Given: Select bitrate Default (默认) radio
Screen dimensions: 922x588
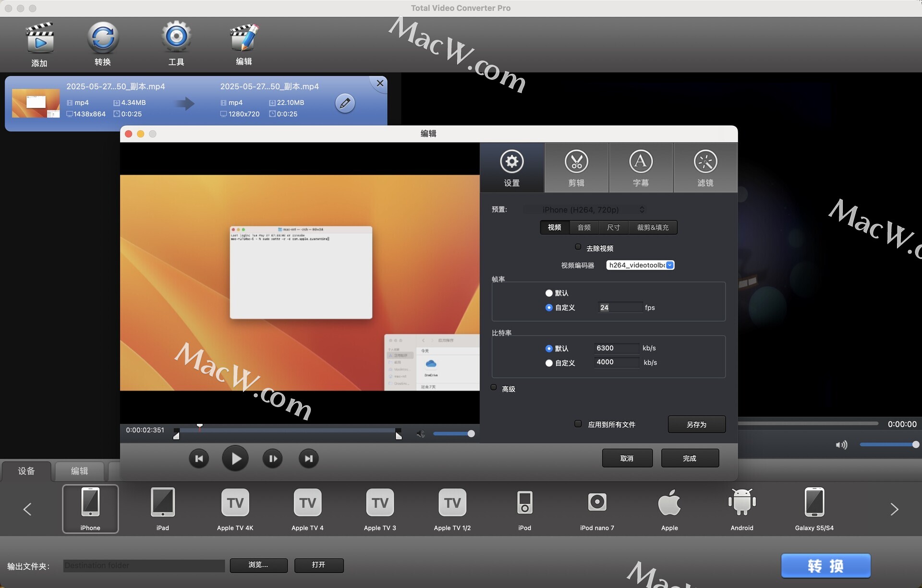Looking at the screenshot, I should (549, 348).
